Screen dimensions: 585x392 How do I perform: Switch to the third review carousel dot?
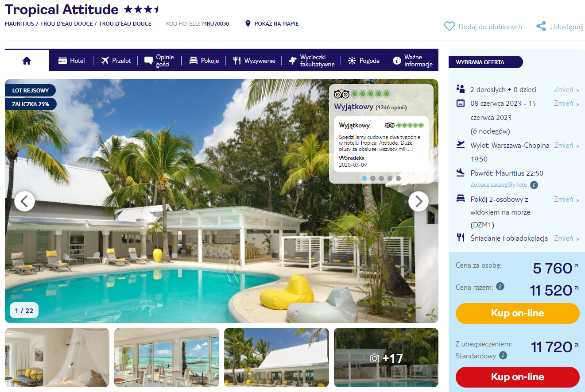tap(381, 178)
